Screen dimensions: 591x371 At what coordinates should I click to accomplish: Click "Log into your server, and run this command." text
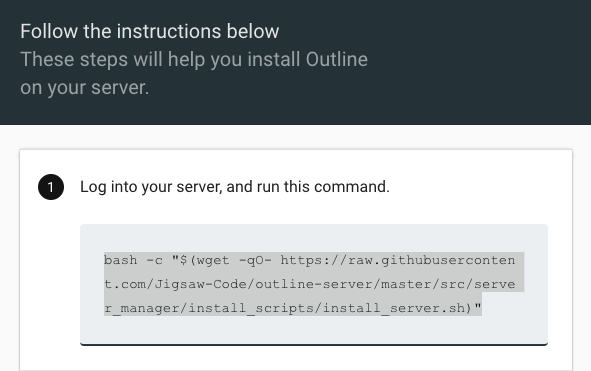click(235, 187)
